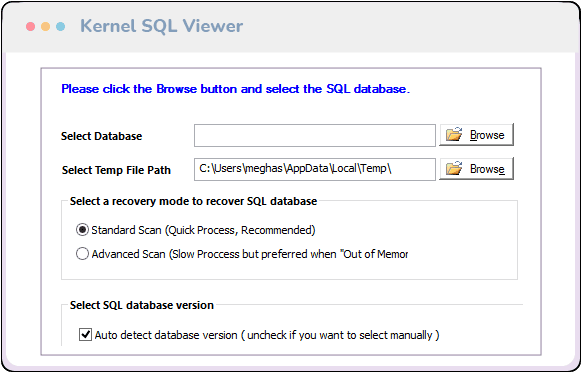Screen dimensions: 581x372
Task: Click the 'Select Temp File Path' label
Action: point(116,170)
